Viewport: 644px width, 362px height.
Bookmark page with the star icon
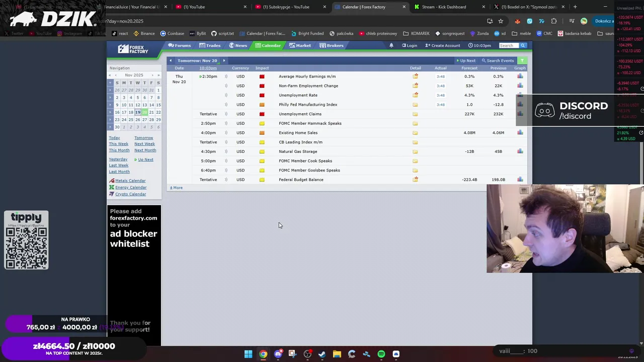pos(501,21)
